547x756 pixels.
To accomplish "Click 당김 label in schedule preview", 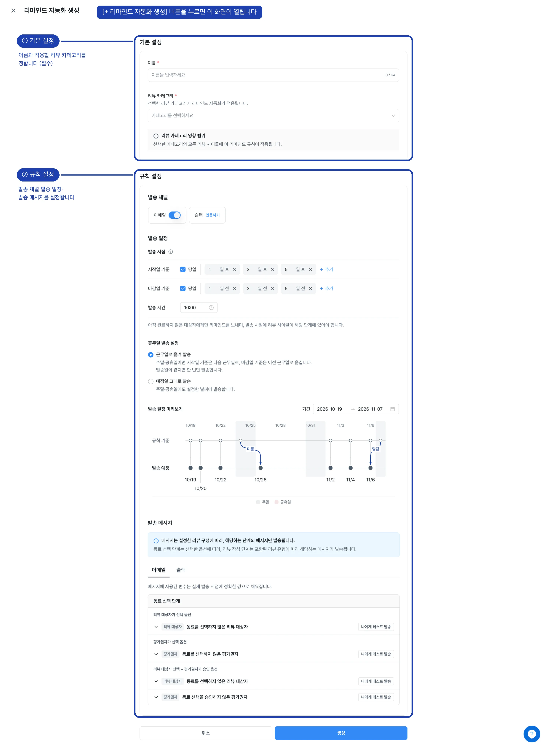I will (375, 449).
